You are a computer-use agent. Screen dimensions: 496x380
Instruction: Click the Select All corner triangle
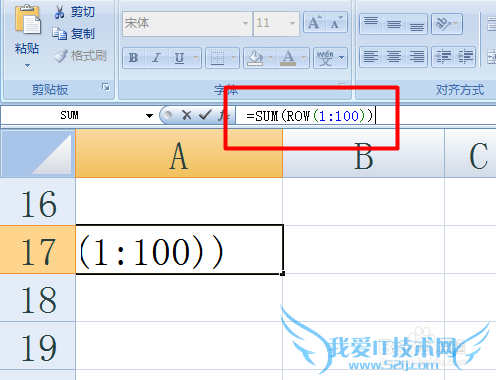click(x=38, y=153)
